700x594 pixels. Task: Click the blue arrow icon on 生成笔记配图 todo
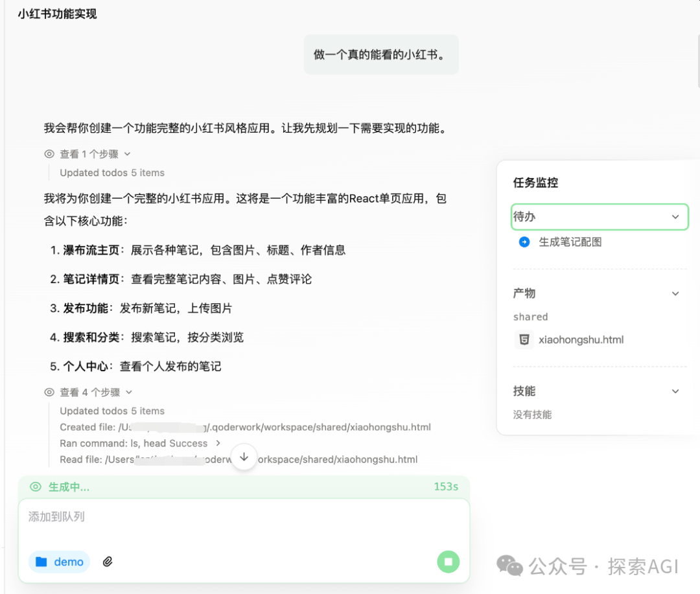[524, 242]
